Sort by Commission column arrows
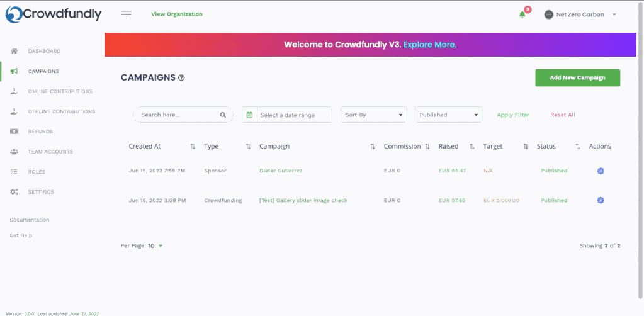The height and width of the screenshot is (316, 644). [x=427, y=146]
